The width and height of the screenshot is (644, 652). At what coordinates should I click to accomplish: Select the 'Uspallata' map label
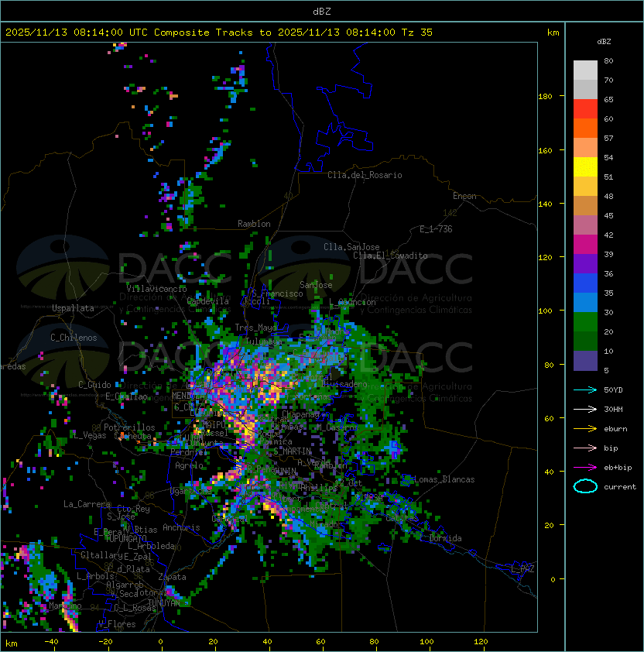click(x=73, y=308)
